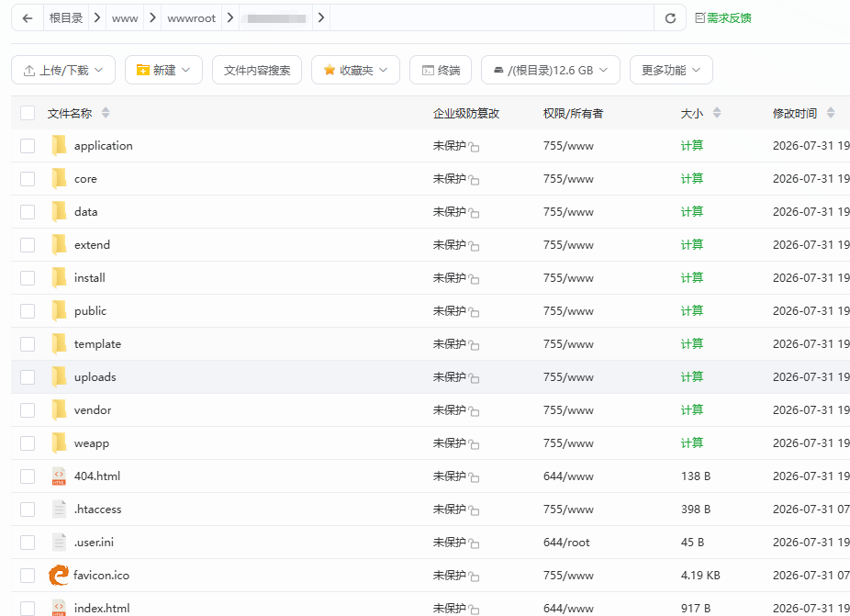Check the install folder checkbox
This screenshot has height=616, width=850.
click(x=28, y=278)
